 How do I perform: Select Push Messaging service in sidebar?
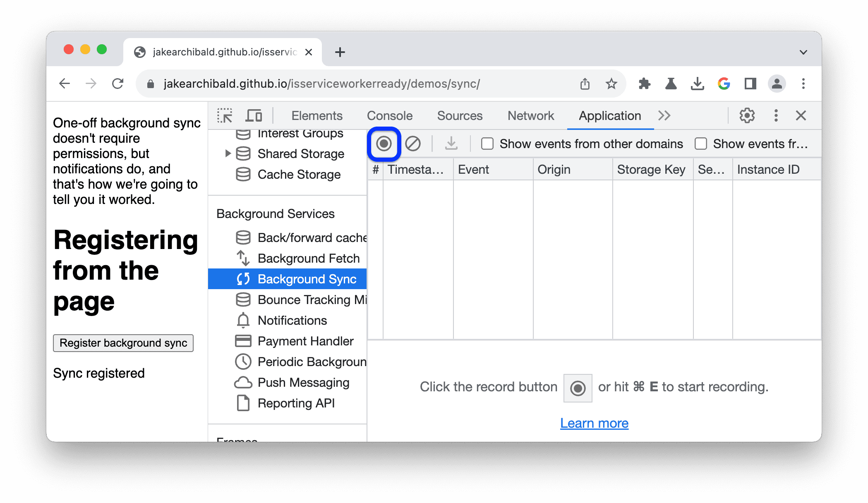click(x=303, y=381)
